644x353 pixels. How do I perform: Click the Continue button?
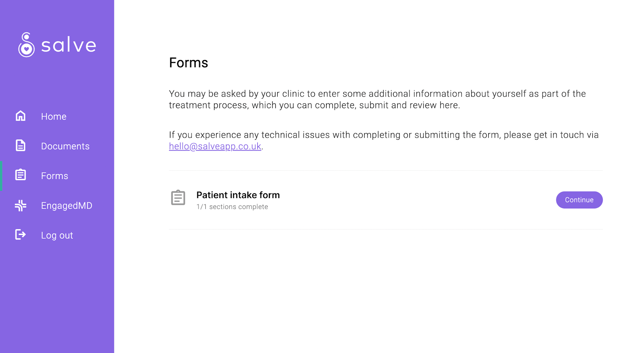point(579,200)
